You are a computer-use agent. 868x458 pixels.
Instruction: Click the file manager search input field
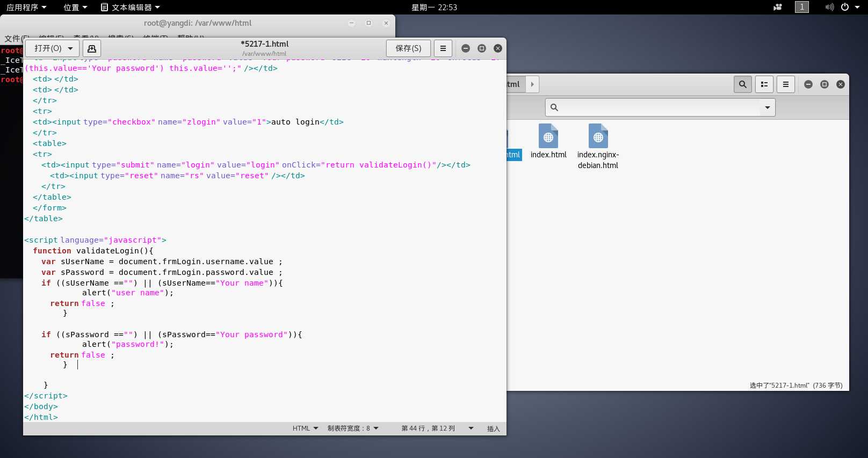tap(660, 107)
